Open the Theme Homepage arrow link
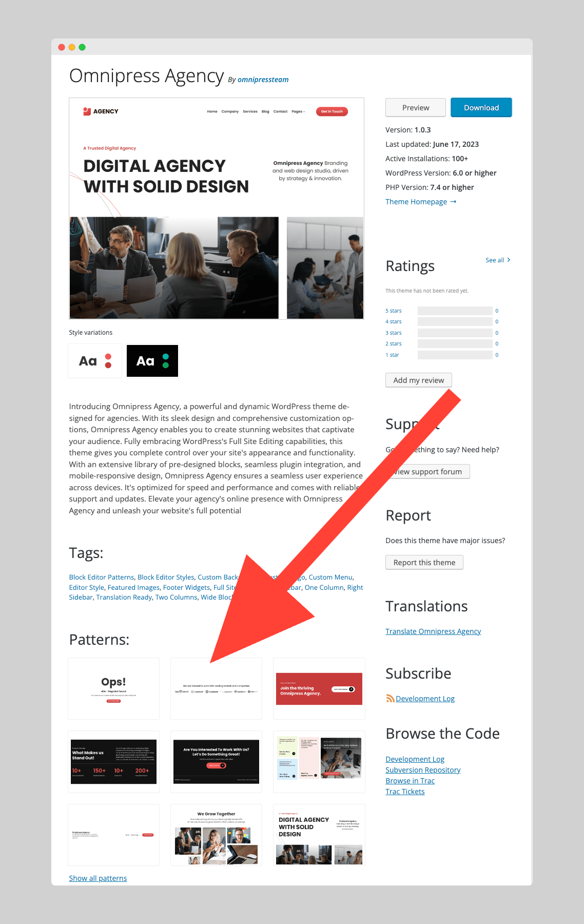This screenshot has width=584, height=924. pyautogui.click(x=421, y=202)
